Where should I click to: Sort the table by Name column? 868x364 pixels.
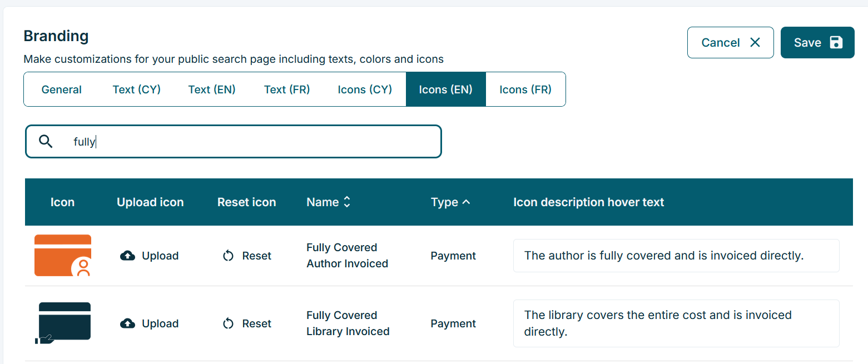coord(329,202)
